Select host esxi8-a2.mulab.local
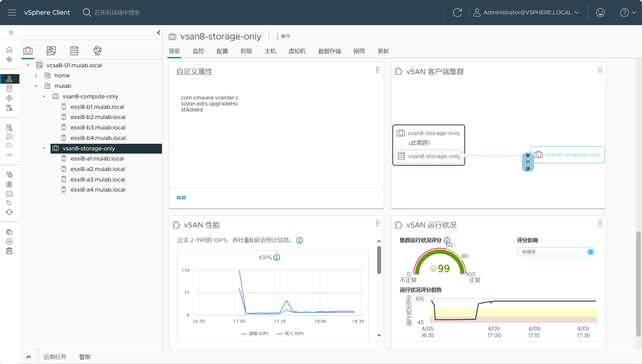This screenshot has height=364, width=642. click(98, 169)
